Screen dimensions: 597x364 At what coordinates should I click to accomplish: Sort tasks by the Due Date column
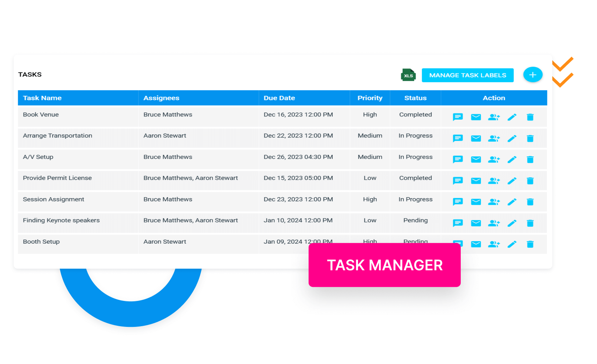[x=279, y=98]
